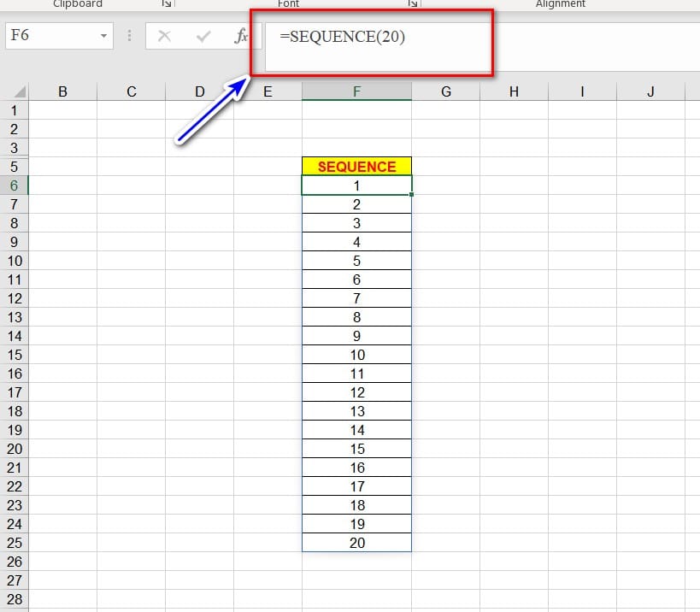Click the yellow SEQUENCE header cell
This screenshot has width=700, height=612.
tap(356, 167)
